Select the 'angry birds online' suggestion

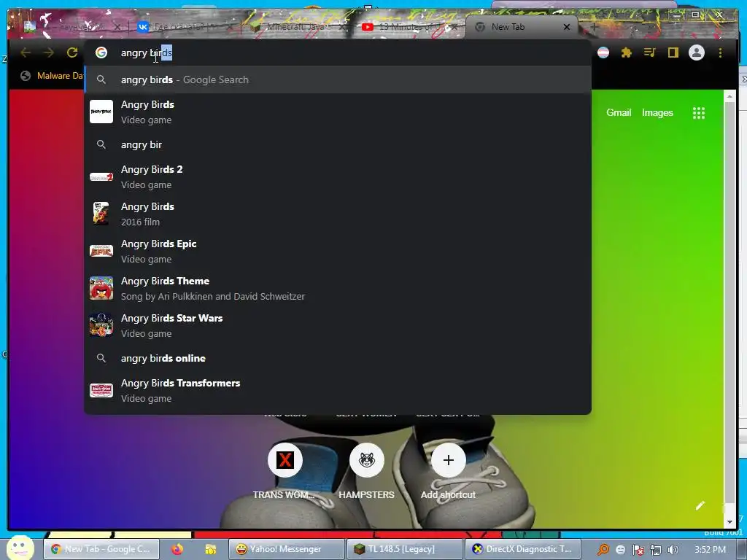pos(338,358)
